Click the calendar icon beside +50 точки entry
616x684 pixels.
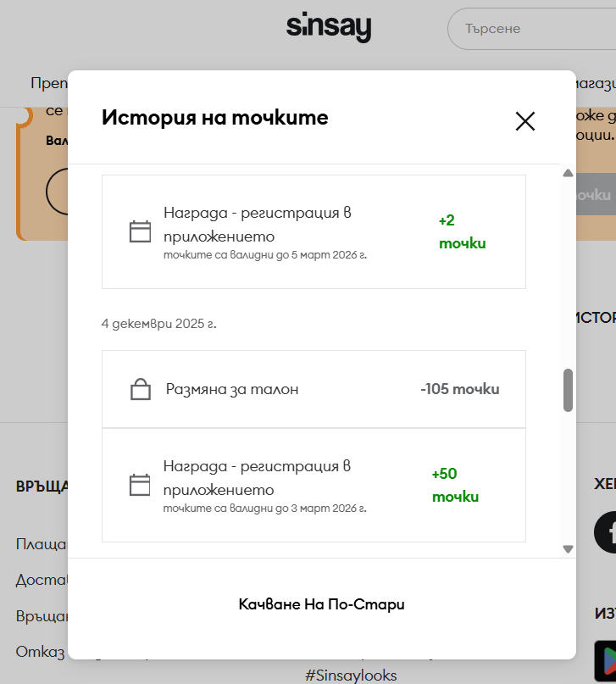(140, 485)
